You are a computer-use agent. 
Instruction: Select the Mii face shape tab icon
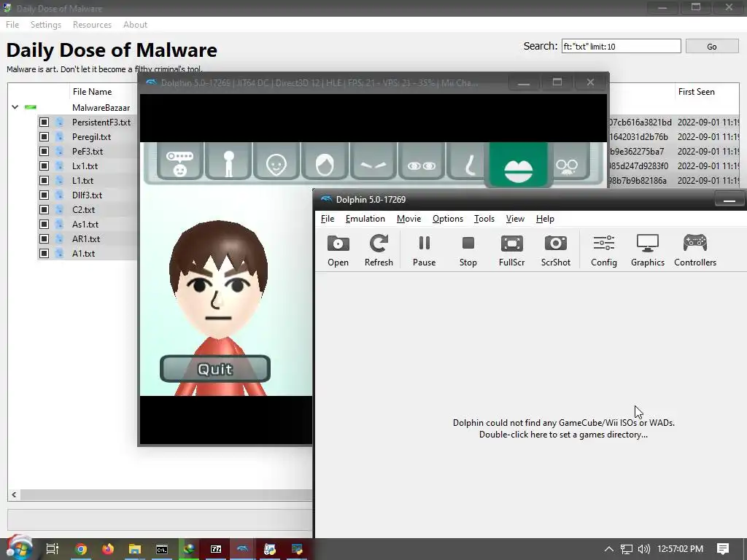[x=276, y=162]
